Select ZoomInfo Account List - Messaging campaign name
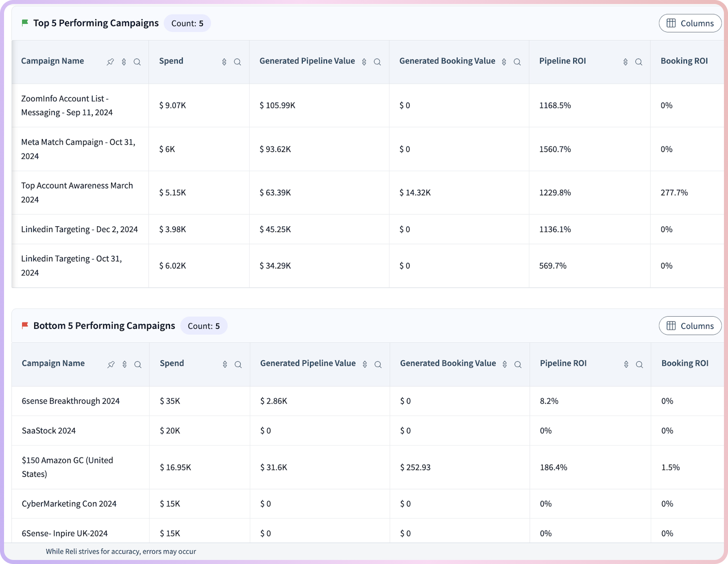 (67, 105)
